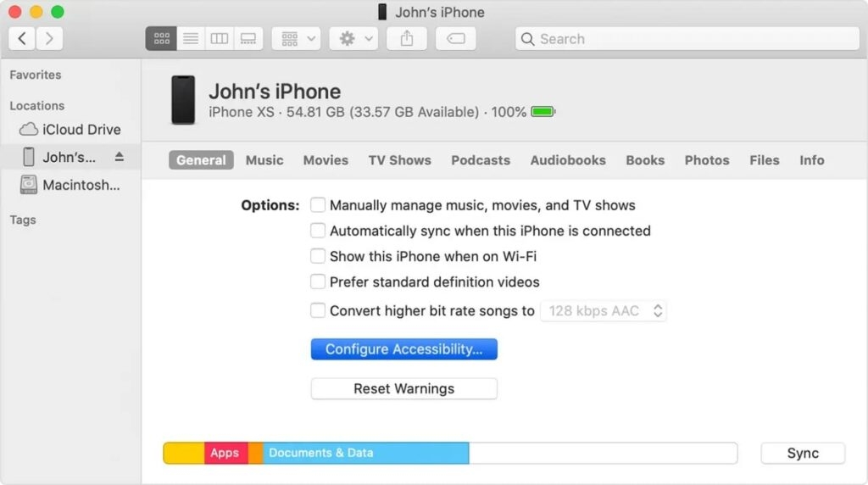
Task: Eject John's iPhone using the eject icon
Action: (119, 157)
